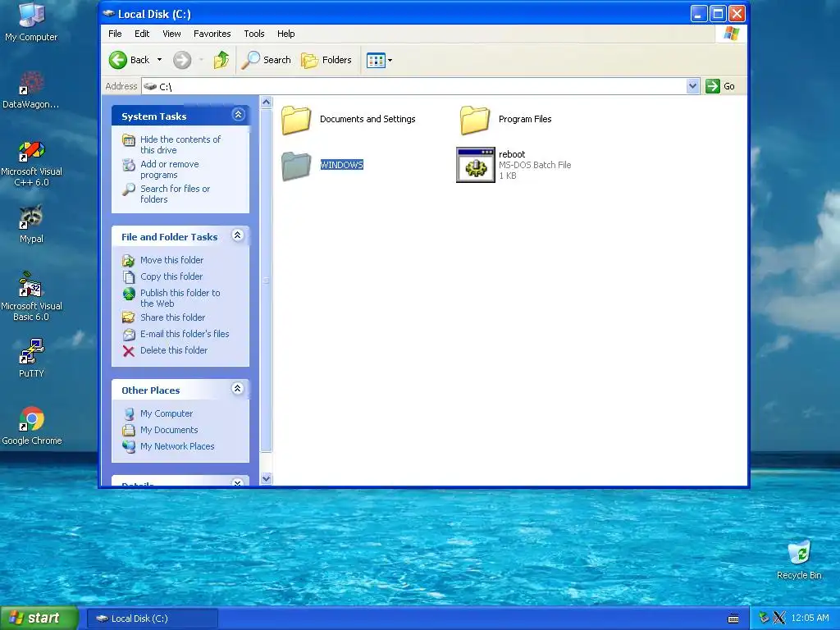Open the Back button history dropdown arrow

coord(159,60)
